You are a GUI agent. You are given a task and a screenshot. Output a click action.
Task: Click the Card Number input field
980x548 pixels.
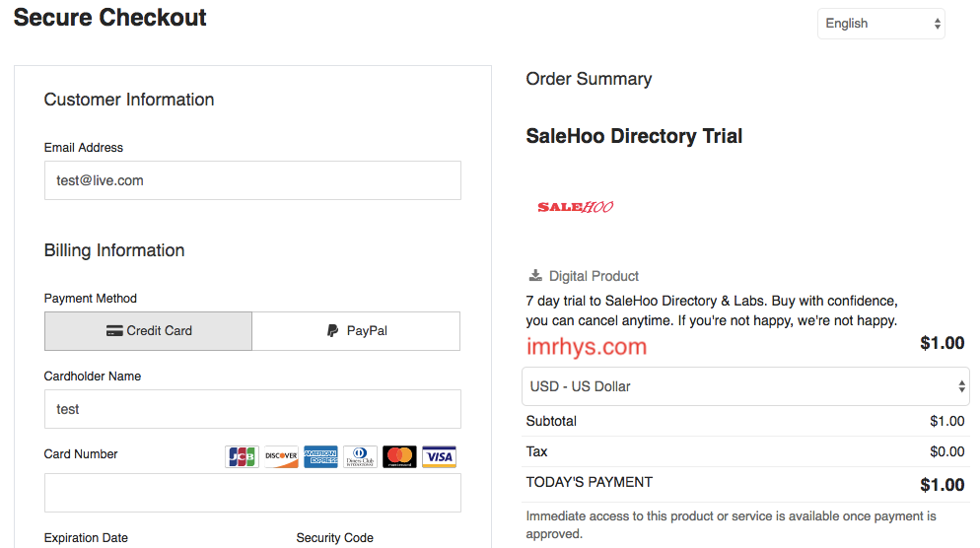click(x=252, y=493)
